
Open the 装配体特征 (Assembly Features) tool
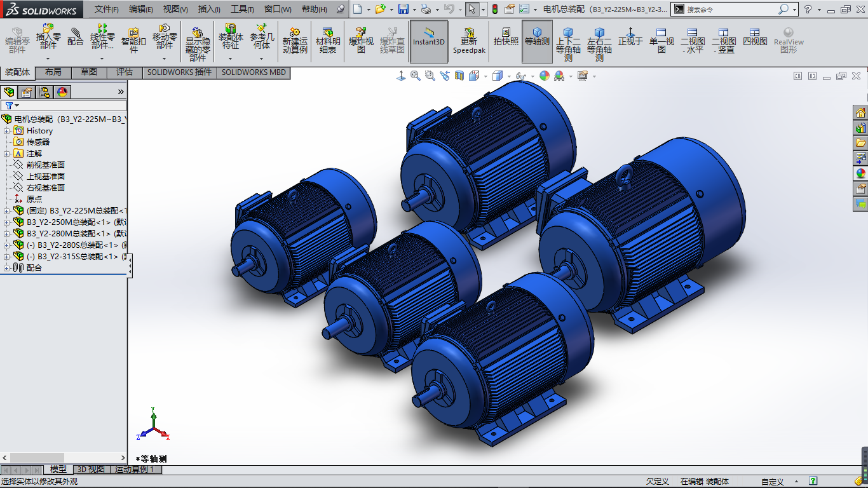231,36
